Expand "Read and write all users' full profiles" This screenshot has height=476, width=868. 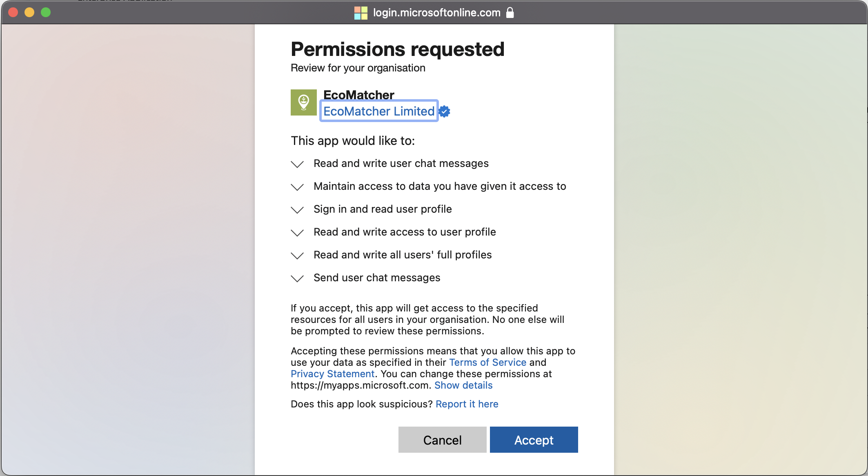(x=297, y=256)
